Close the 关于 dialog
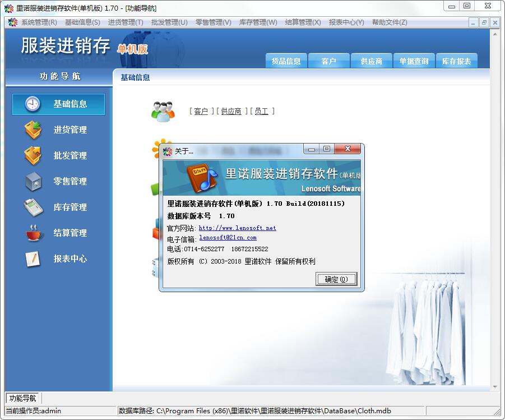The height and width of the screenshot is (420, 505). pos(348,149)
